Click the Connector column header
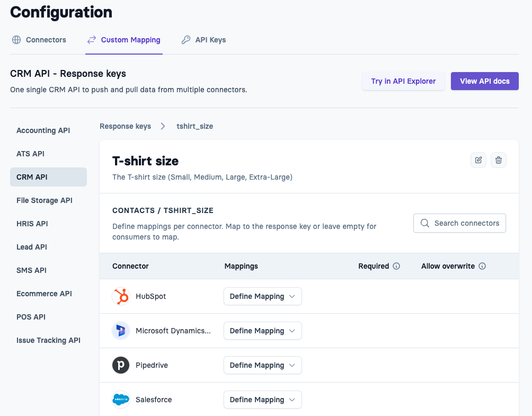532x416 pixels. click(130, 266)
